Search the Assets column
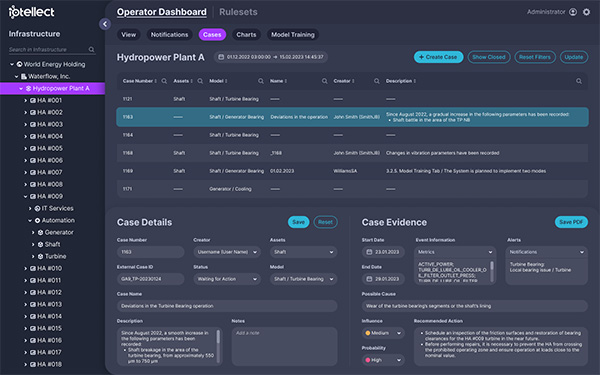 click(200, 81)
